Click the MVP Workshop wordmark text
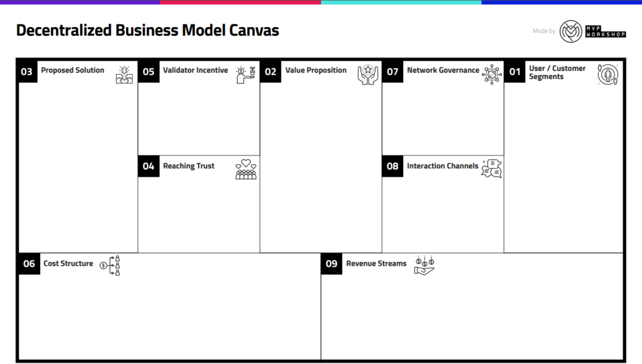Viewport: 642px width, 364px height. [606, 31]
